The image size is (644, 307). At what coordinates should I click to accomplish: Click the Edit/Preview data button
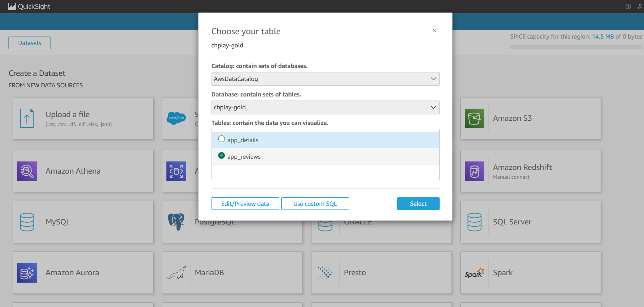245,204
